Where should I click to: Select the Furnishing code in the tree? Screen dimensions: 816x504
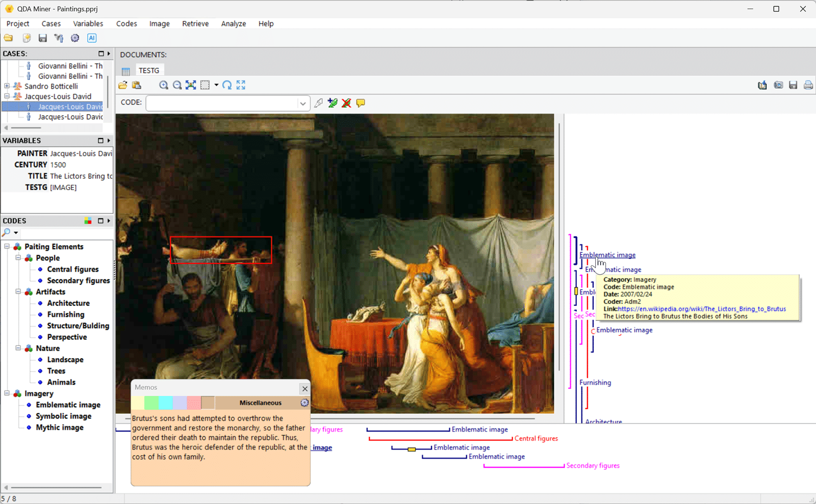pos(66,315)
